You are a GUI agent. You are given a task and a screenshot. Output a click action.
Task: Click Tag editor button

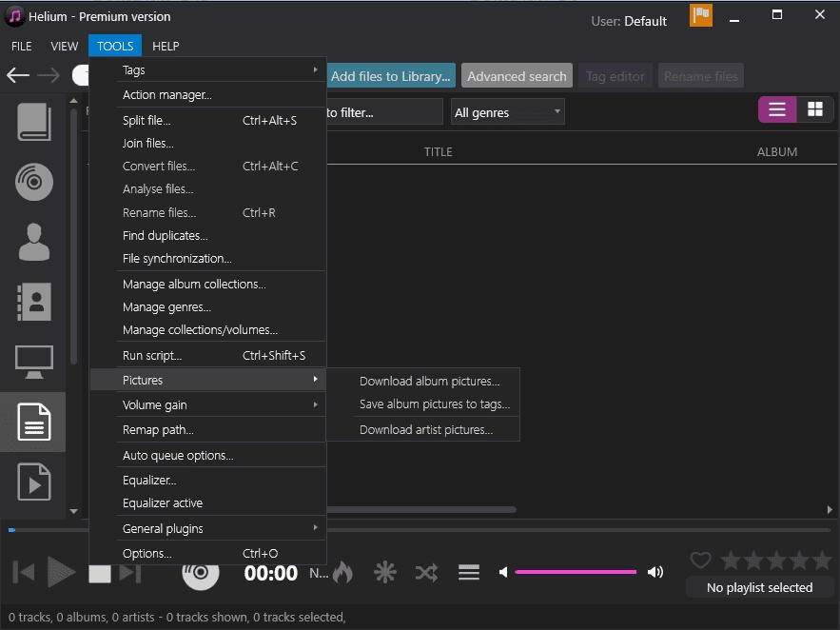(x=615, y=75)
